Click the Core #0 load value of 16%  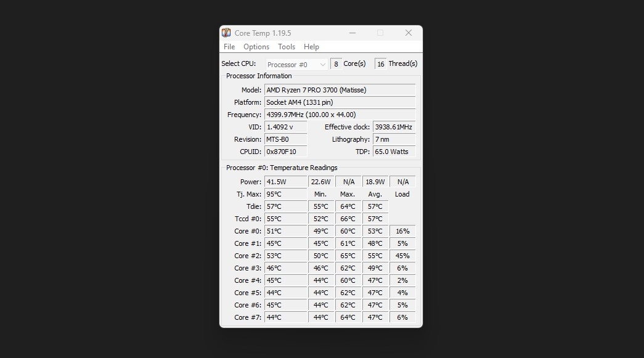(402, 231)
